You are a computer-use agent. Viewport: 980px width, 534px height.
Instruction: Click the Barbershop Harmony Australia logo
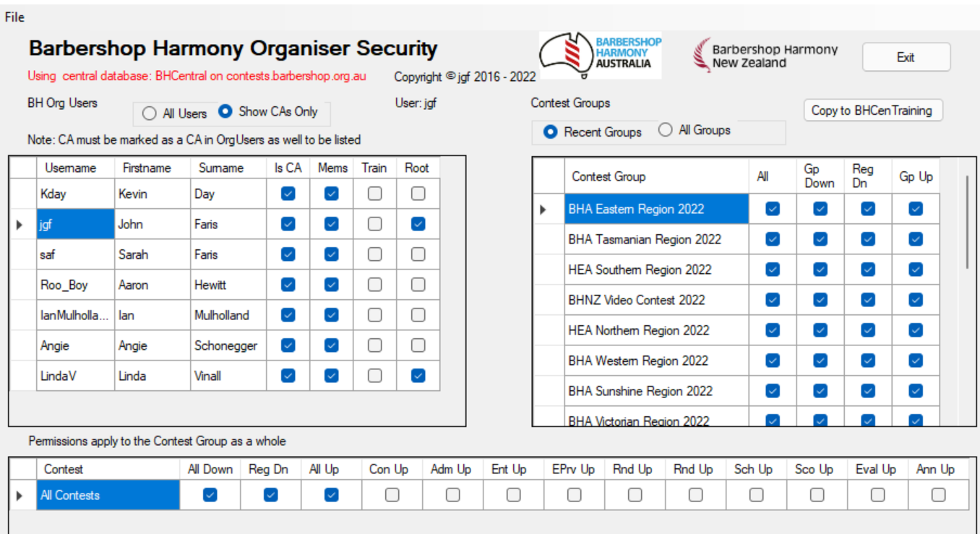[600, 55]
